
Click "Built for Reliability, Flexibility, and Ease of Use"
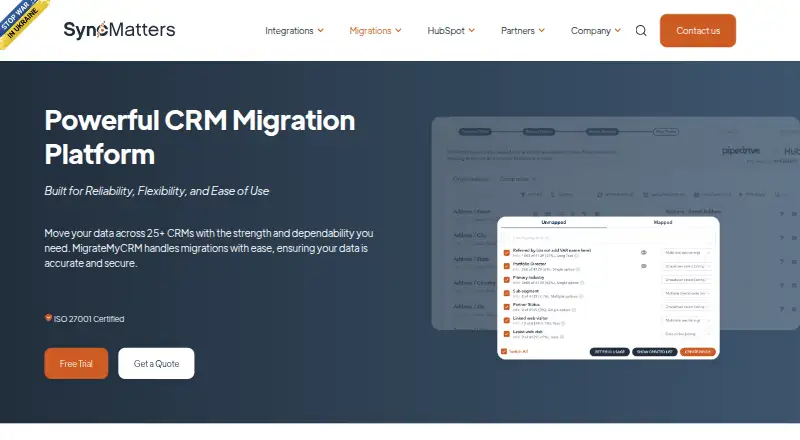point(157,191)
